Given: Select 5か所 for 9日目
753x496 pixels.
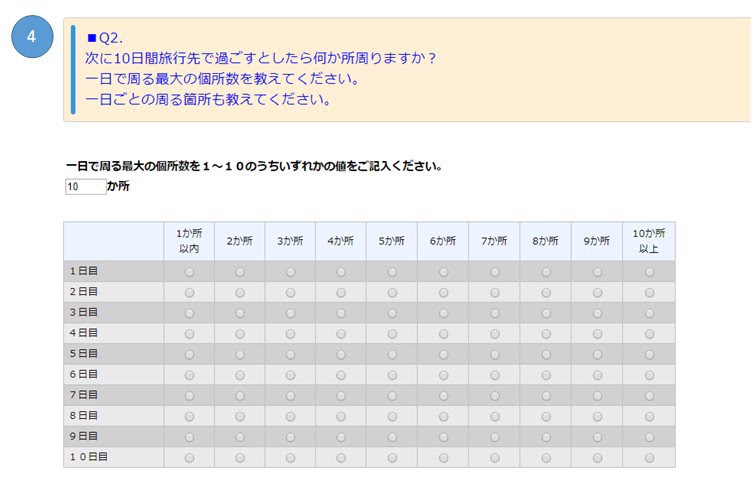Looking at the screenshot, I should 392,437.
